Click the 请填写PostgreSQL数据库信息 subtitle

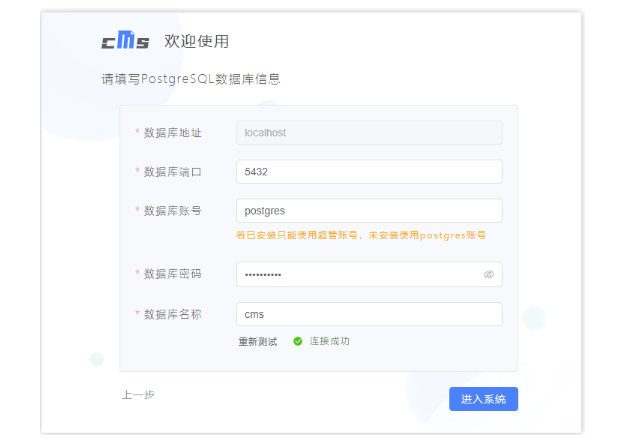point(191,79)
